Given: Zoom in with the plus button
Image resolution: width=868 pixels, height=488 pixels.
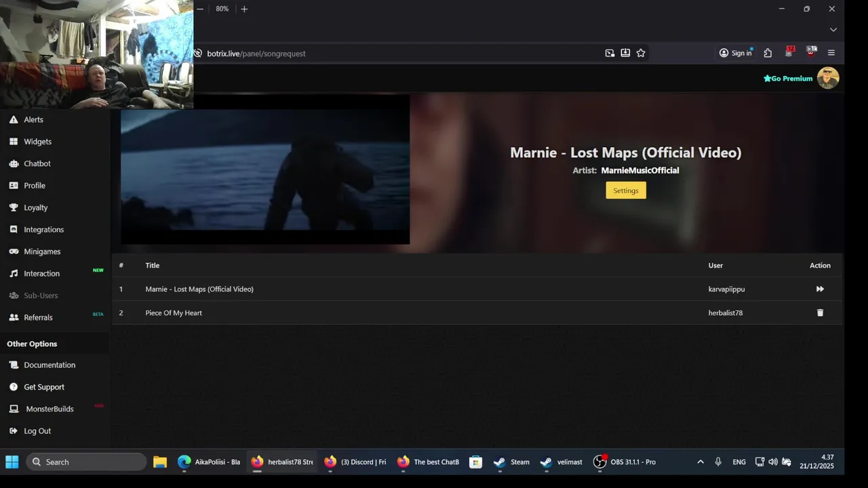Looking at the screenshot, I should (x=244, y=9).
